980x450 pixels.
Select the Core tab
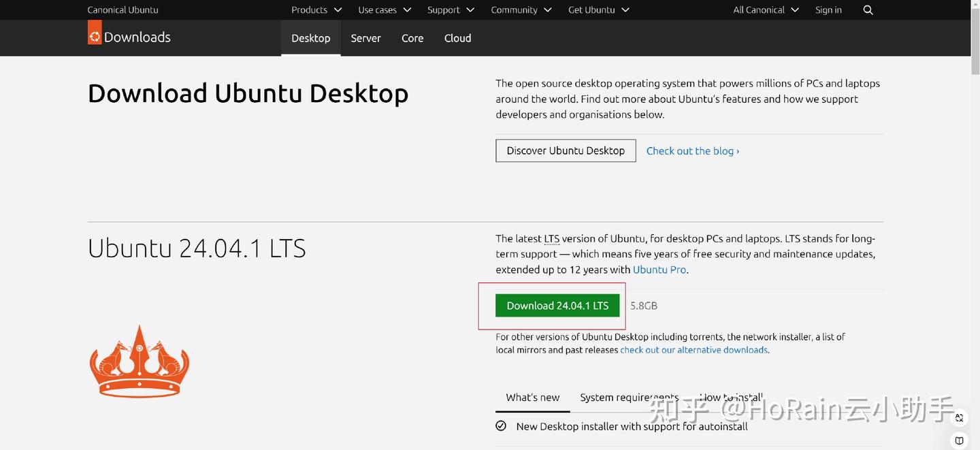(x=412, y=38)
